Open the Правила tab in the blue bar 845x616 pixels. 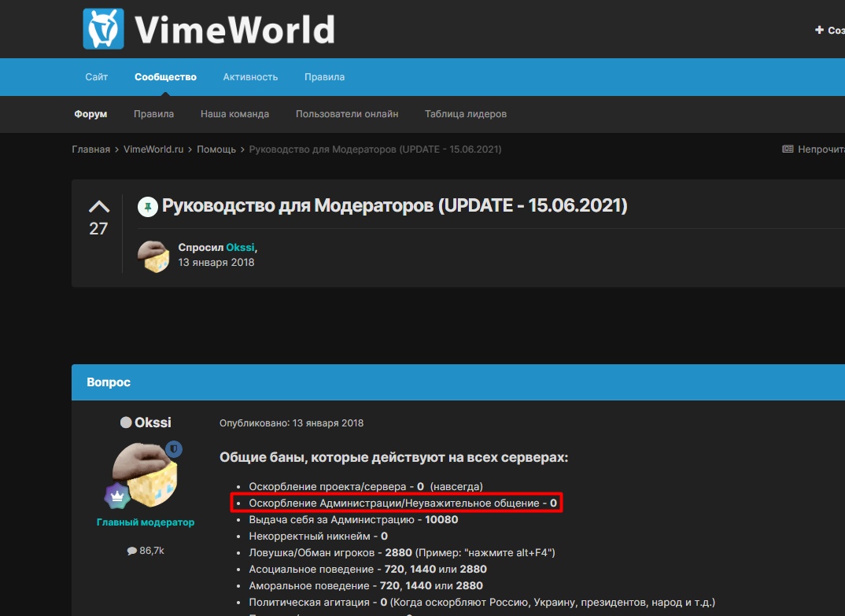(x=324, y=77)
